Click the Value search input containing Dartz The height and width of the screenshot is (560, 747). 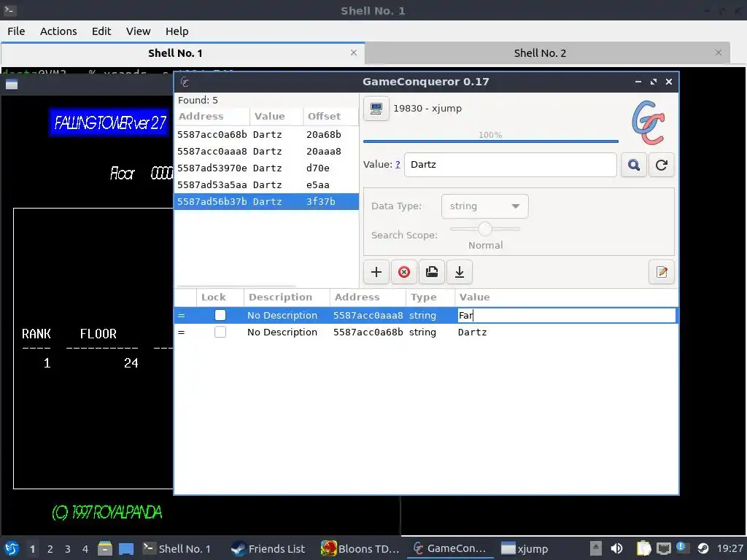(510, 165)
